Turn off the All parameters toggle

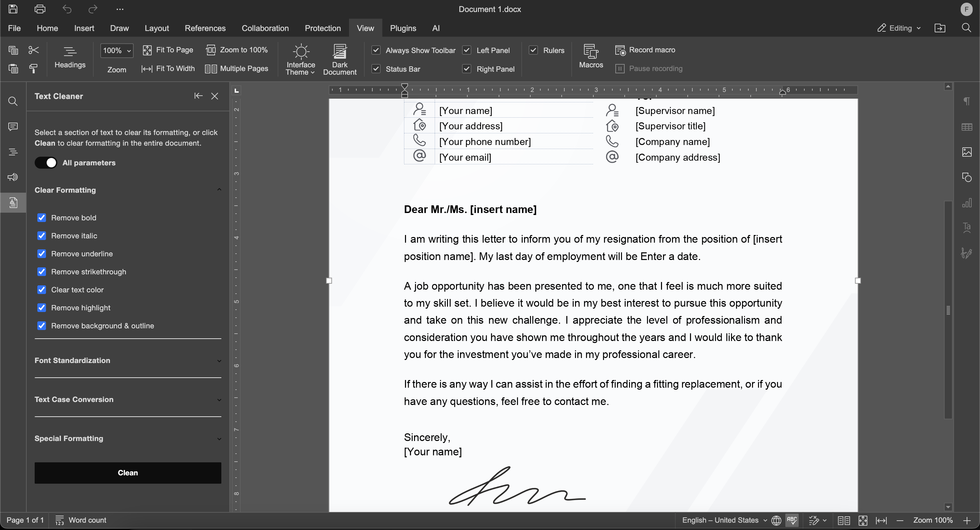coord(46,162)
